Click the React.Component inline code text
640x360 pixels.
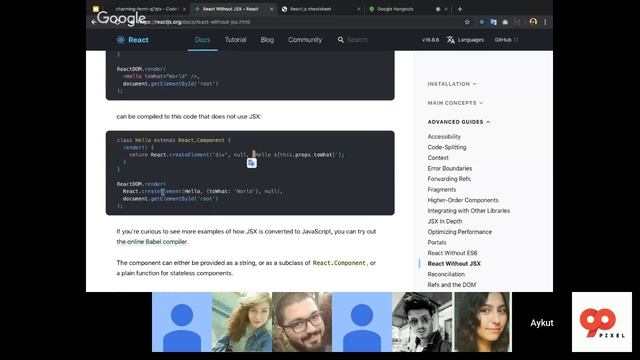pyautogui.click(x=339, y=263)
